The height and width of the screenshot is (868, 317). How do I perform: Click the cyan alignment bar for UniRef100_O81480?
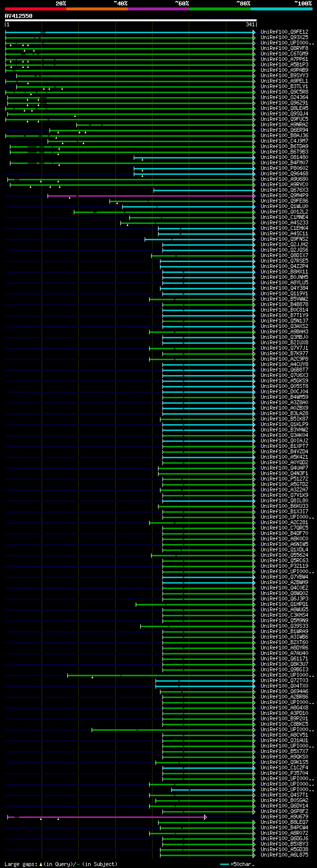tap(195, 158)
